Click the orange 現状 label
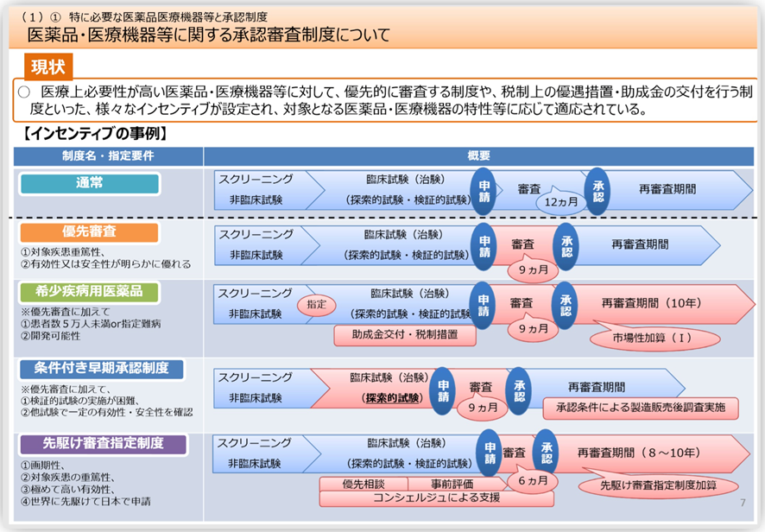Image resolution: width=765 pixels, height=532 pixels. [48, 66]
